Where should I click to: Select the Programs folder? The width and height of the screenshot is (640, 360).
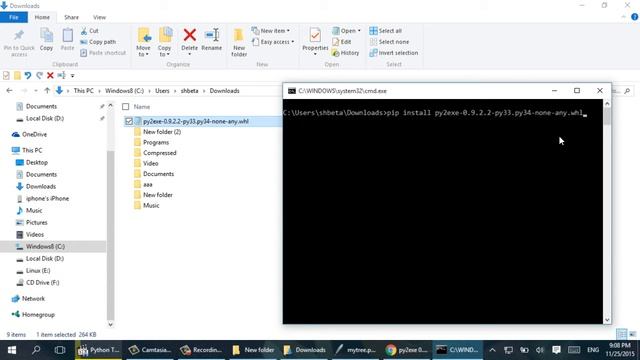(156, 142)
